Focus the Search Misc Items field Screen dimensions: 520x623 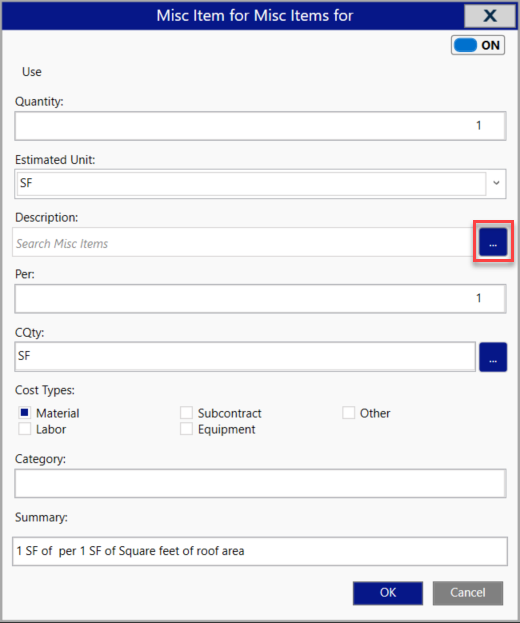(x=243, y=242)
